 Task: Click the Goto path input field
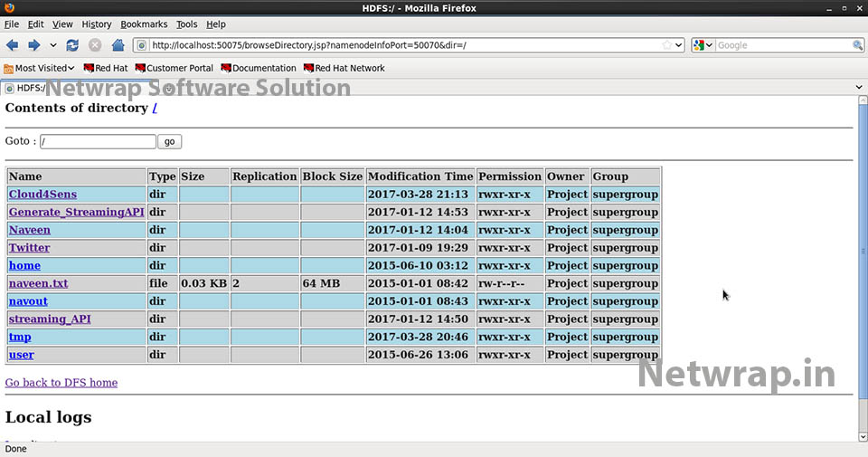tap(98, 142)
